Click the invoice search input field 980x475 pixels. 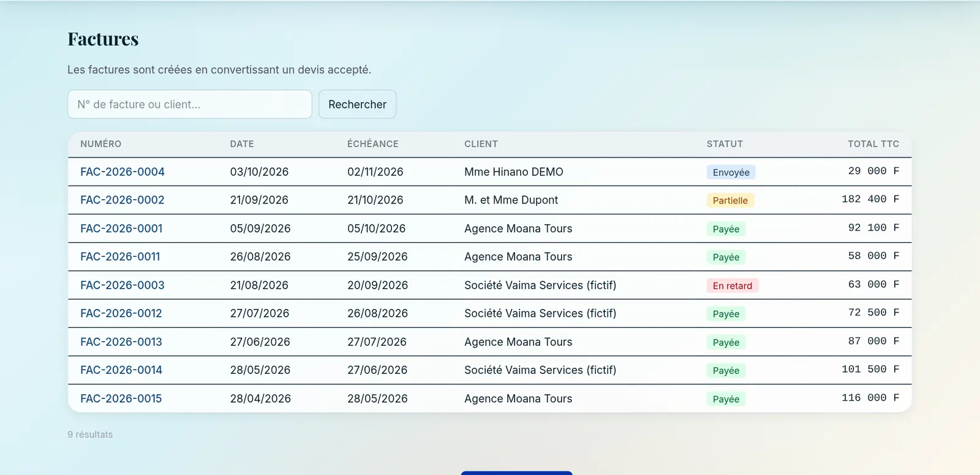pyautogui.click(x=190, y=104)
